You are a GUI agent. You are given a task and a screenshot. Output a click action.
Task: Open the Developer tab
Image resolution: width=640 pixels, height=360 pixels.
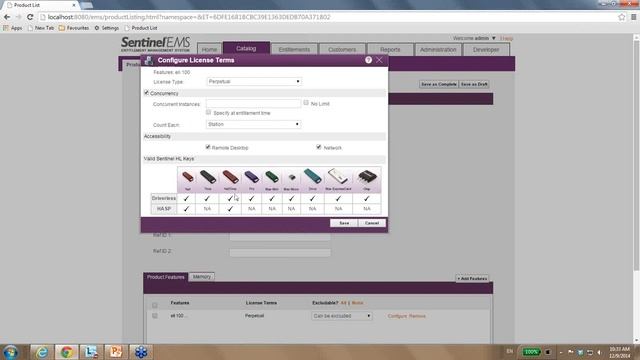486,49
